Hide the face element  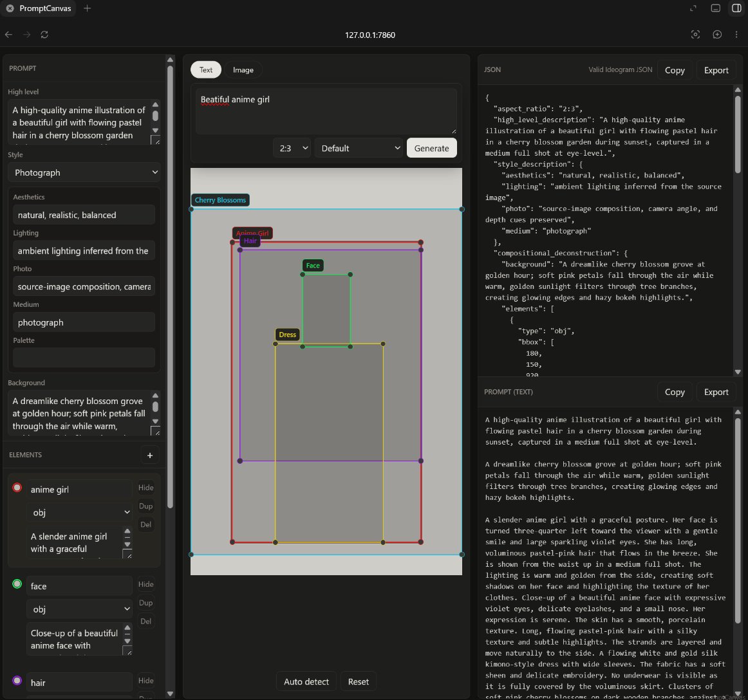point(146,584)
